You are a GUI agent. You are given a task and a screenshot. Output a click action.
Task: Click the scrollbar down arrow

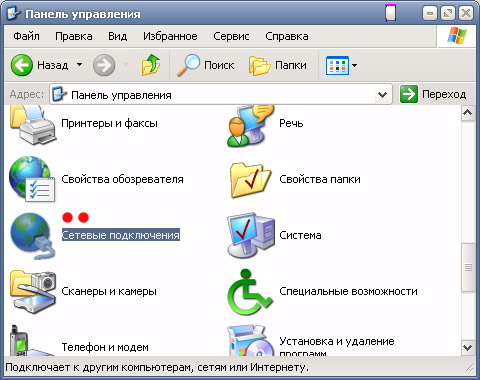pos(468,348)
